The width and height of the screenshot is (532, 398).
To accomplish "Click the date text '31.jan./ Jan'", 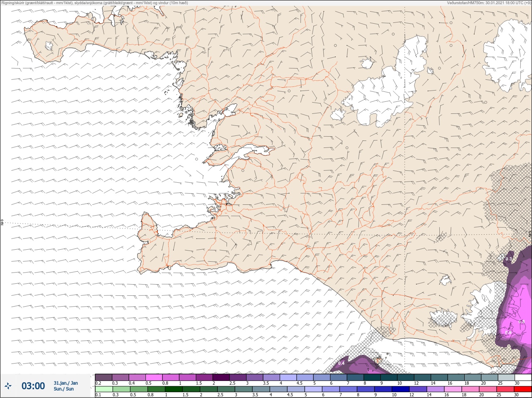I will pos(66,383).
